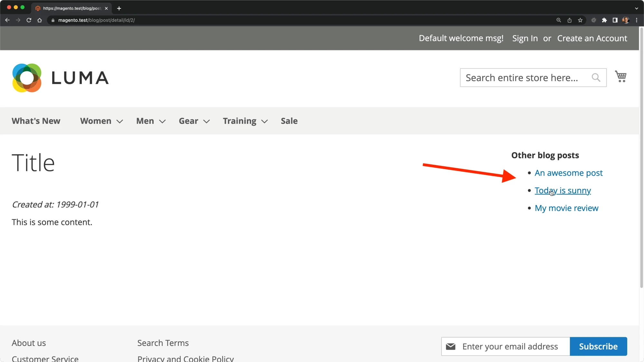Open the Chrome three-dot menu
Screen dimensions: 644x362
coord(637,20)
